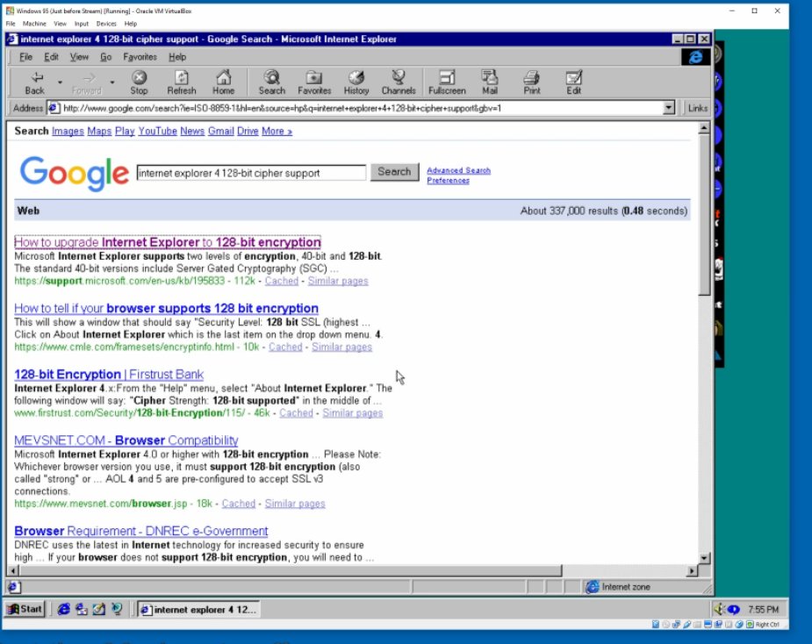Open the View menu in Internet Explorer
The height and width of the screenshot is (644, 812).
coord(79,57)
